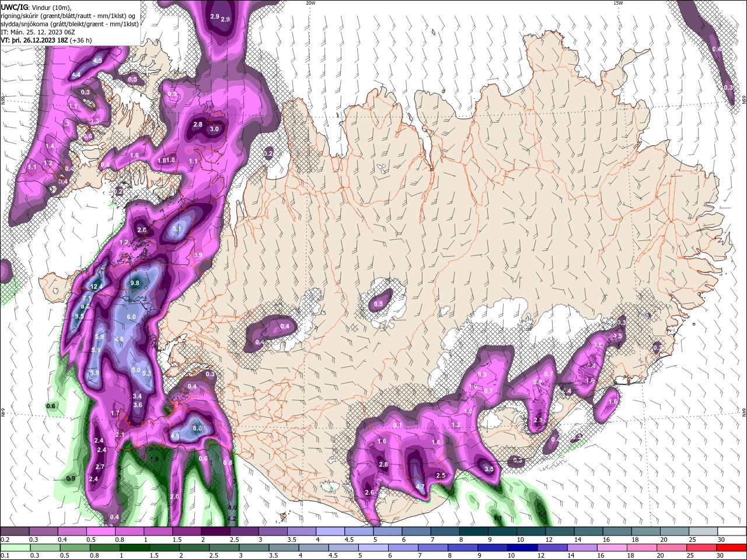Click the 'IT: Mán. 25. 12. 2023 06Z' line
The width and height of the screenshot is (747, 560).
point(39,32)
